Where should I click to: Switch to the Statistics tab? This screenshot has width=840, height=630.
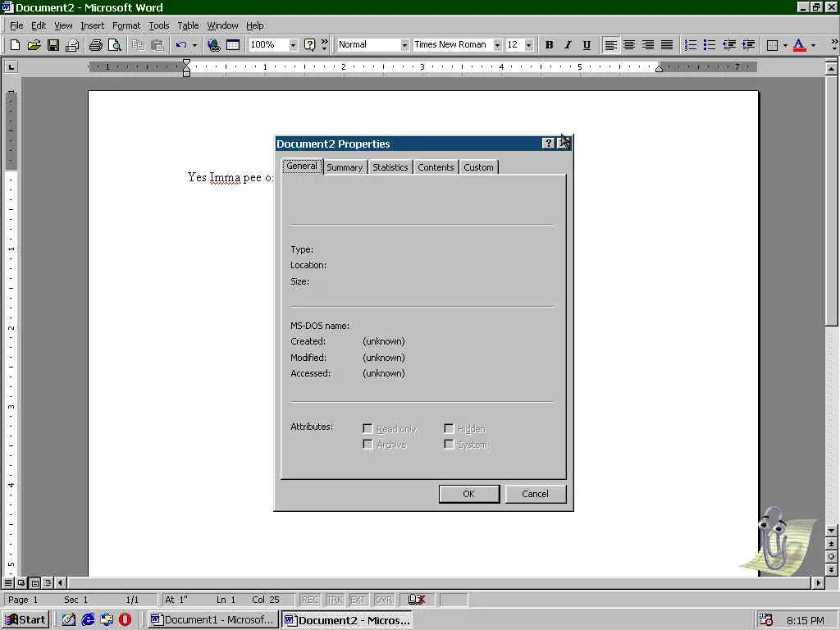pyautogui.click(x=390, y=167)
